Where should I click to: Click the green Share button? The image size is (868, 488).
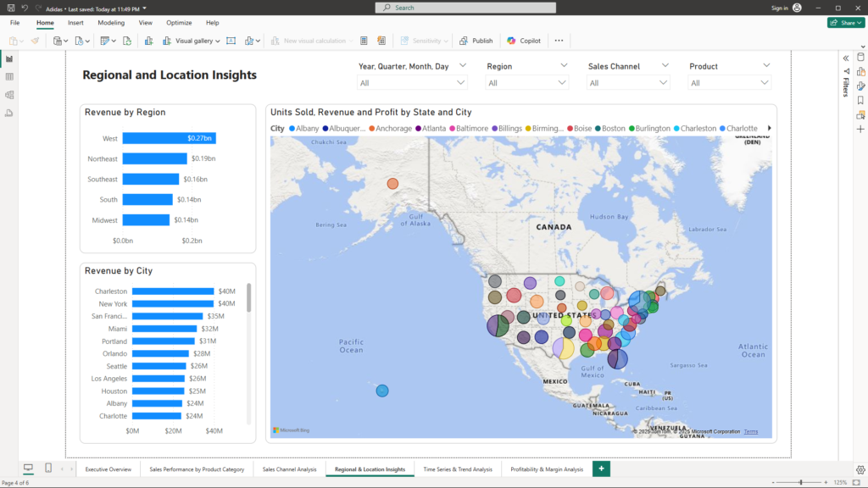tap(845, 23)
